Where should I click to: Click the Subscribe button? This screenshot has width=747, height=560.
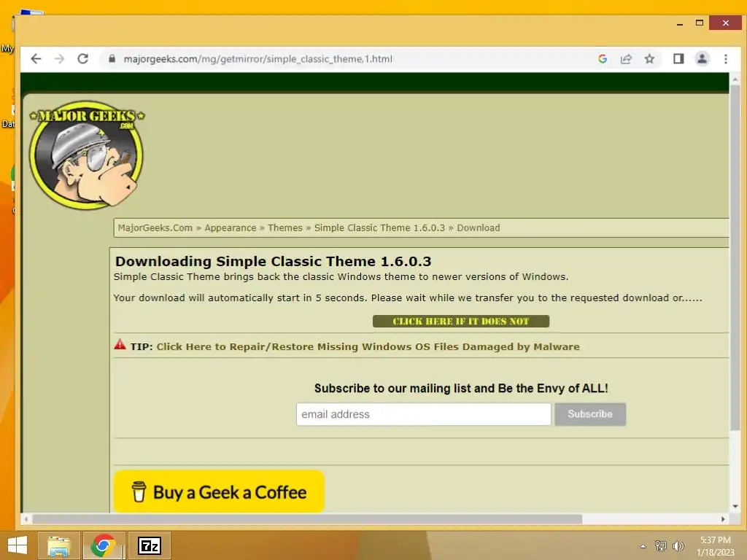[590, 414]
